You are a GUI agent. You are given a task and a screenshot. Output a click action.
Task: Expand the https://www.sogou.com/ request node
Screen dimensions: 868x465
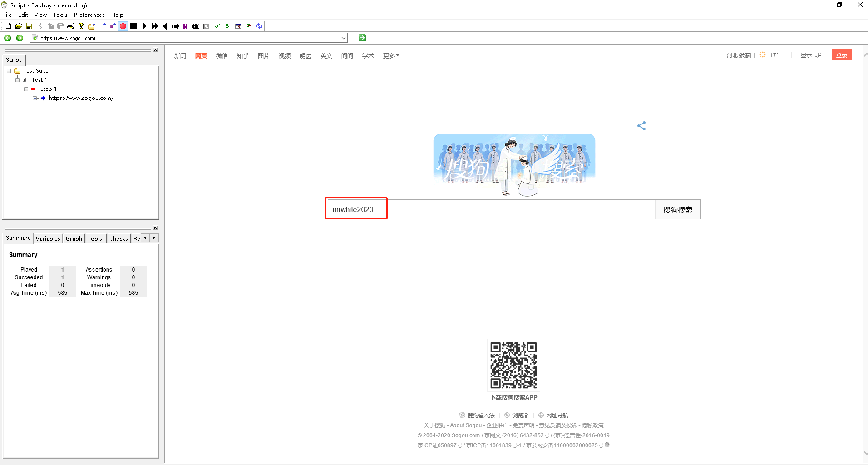(x=35, y=98)
